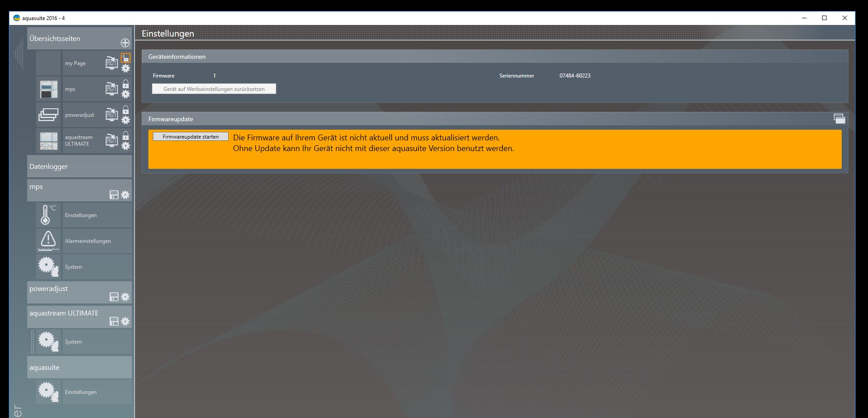The width and height of the screenshot is (868, 418).
Task: Click the gear icon in mps device header
Action: [126, 195]
